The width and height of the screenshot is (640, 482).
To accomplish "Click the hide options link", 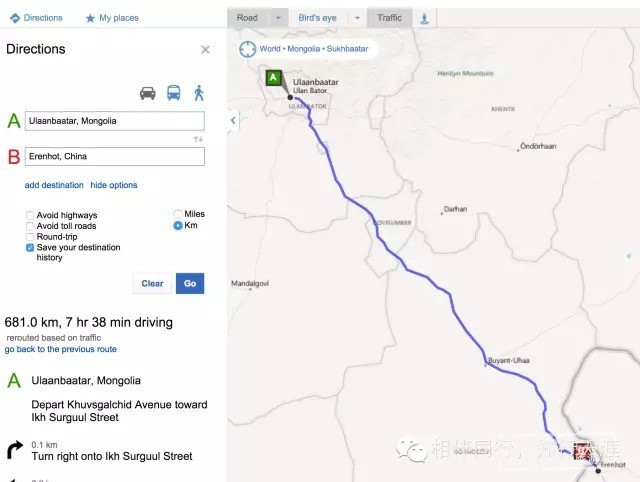I will point(114,185).
